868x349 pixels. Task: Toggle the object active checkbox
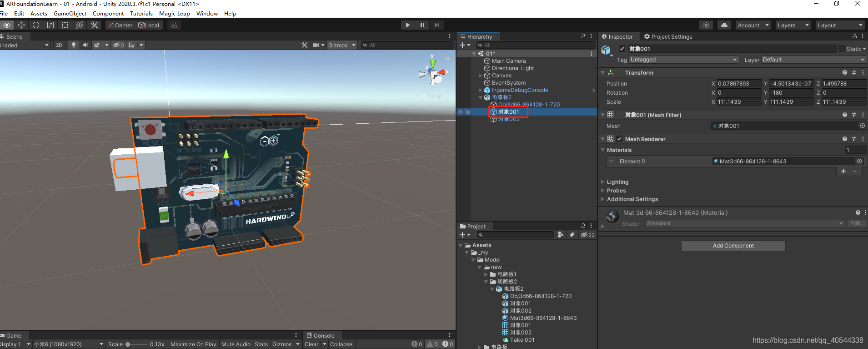click(622, 49)
